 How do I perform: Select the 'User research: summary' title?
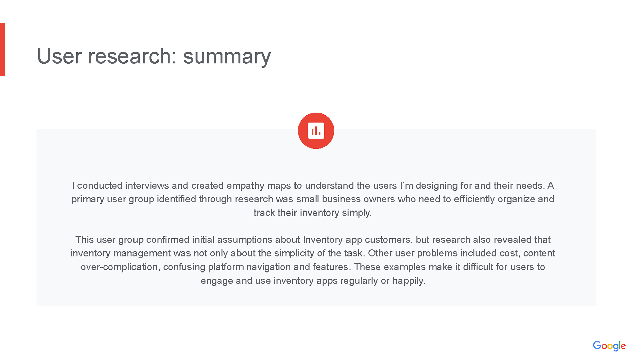[154, 56]
